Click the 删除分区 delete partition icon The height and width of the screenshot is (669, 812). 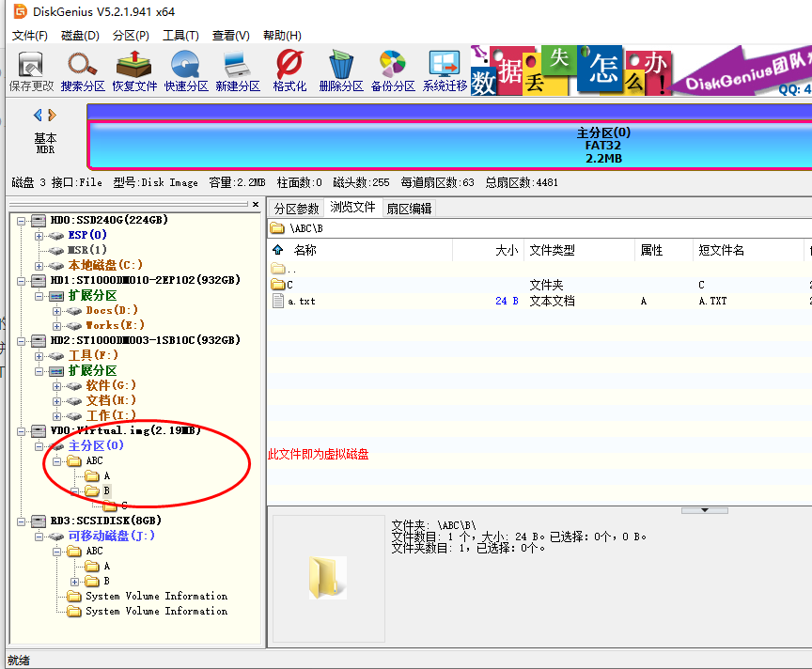point(341,71)
